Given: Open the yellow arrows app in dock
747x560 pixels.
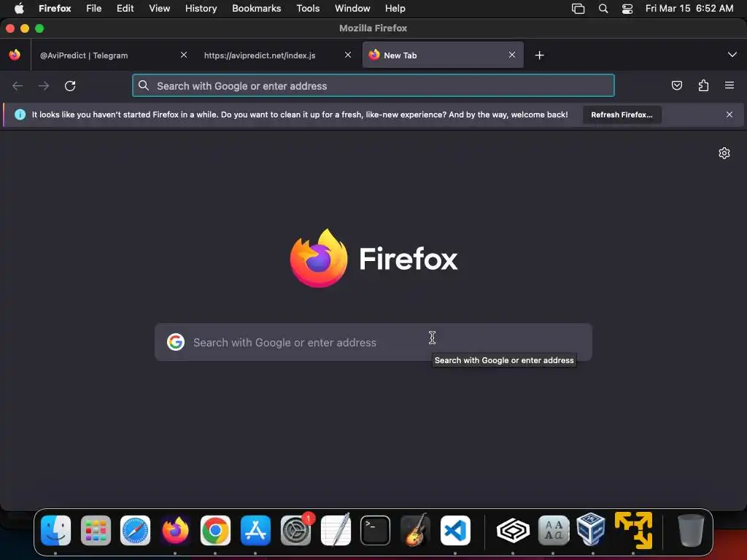Looking at the screenshot, I should (633, 530).
